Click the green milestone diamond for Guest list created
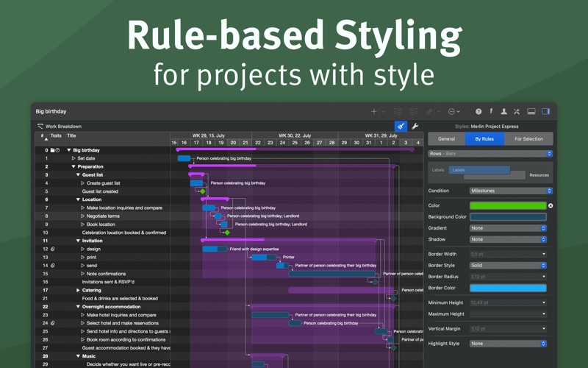The width and height of the screenshot is (588, 368). pyautogui.click(x=203, y=191)
